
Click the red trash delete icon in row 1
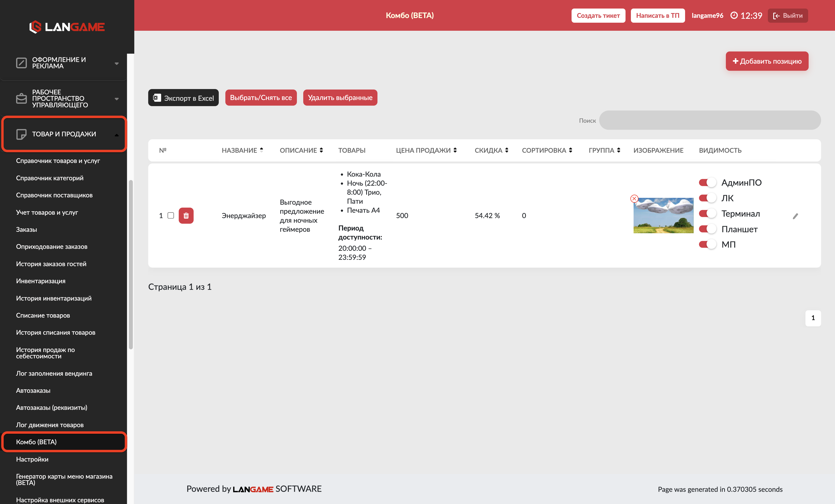coord(186,215)
